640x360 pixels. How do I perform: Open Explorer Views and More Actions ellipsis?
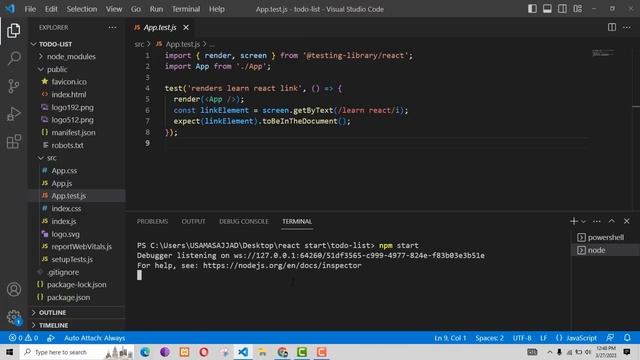(112, 27)
